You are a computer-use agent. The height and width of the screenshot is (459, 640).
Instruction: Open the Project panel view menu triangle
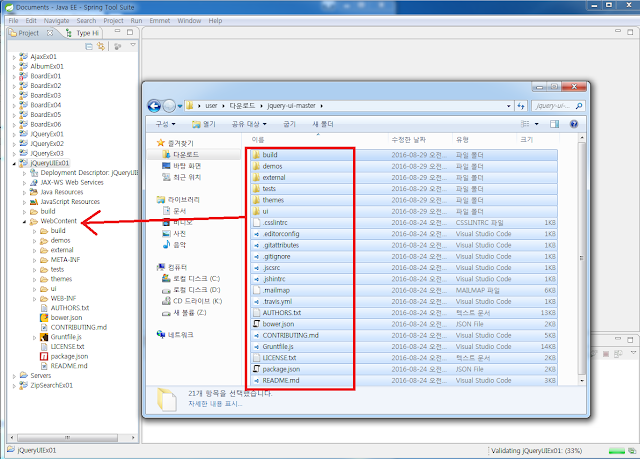click(133, 45)
